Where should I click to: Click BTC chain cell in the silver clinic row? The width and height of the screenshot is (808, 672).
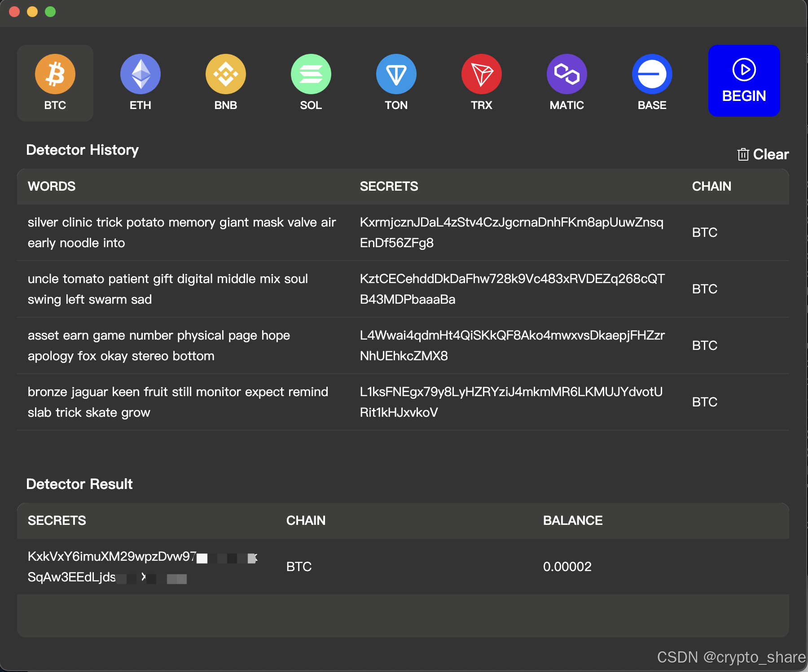pos(705,232)
